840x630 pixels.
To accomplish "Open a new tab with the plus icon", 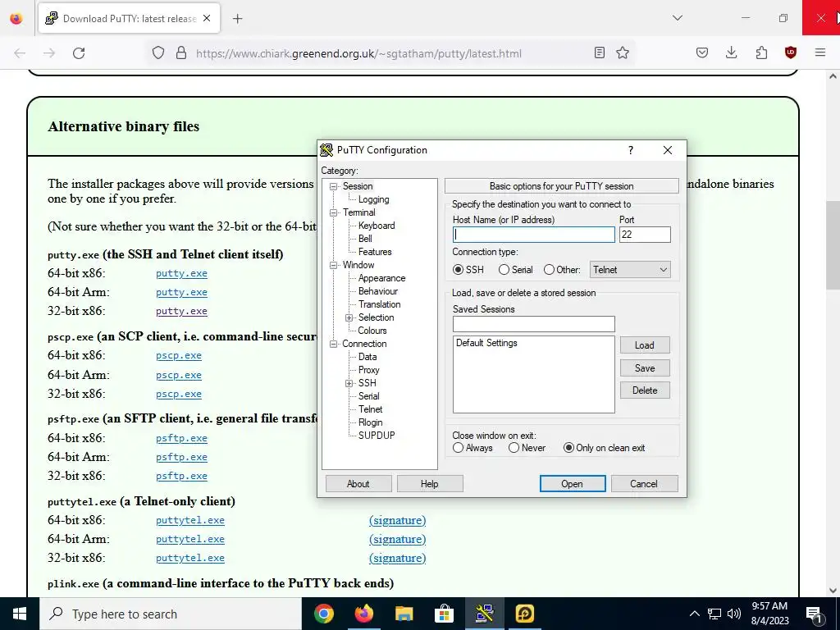I will point(238,19).
